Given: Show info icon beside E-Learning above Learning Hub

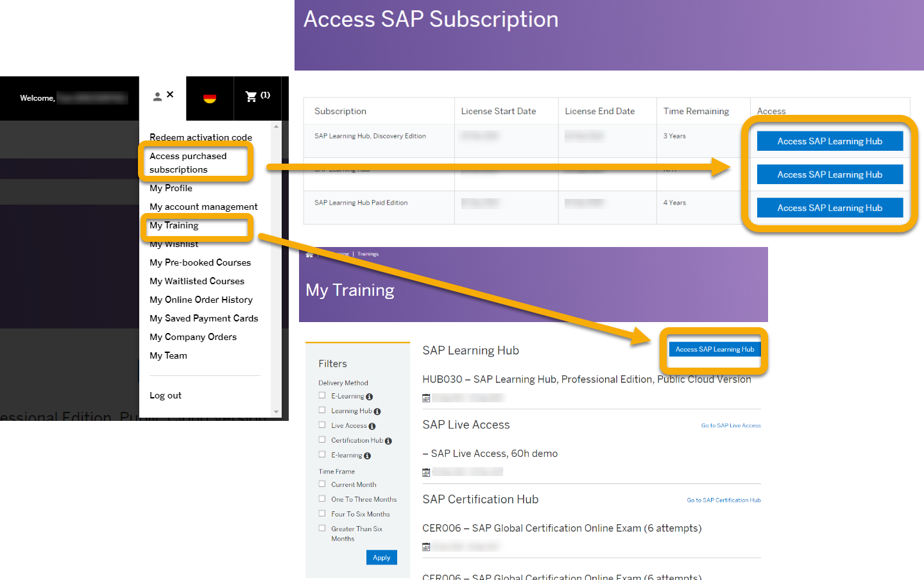Looking at the screenshot, I should [x=370, y=397].
